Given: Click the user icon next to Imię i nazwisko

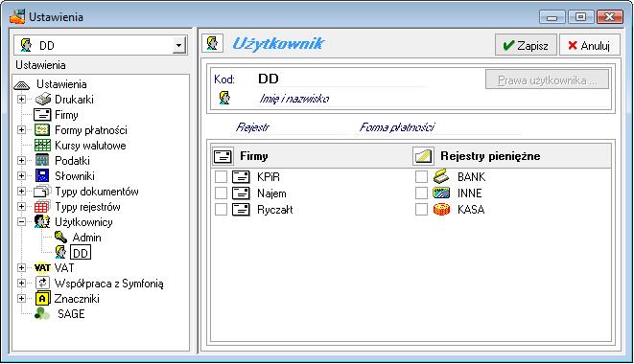Looking at the screenshot, I should [x=224, y=98].
